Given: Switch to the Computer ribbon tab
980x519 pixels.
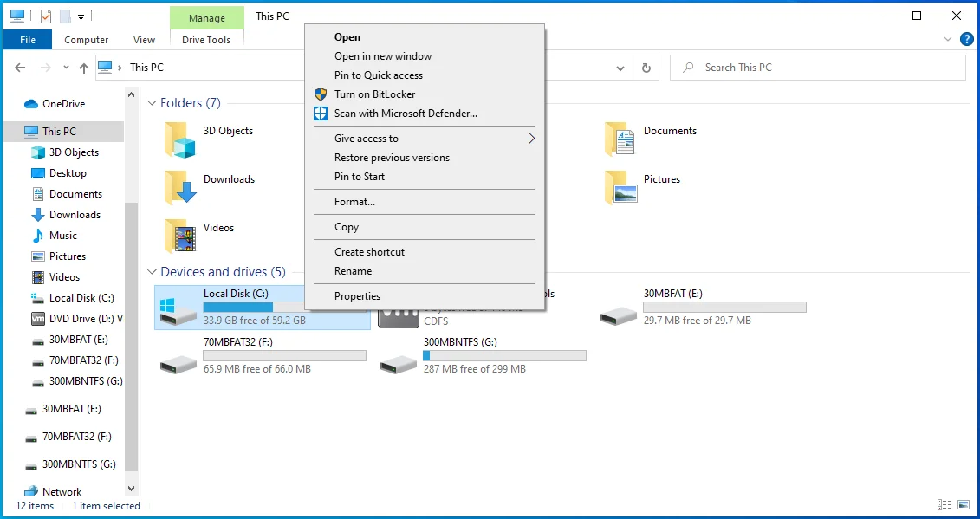Looking at the screenshot, I should point(87,39).
